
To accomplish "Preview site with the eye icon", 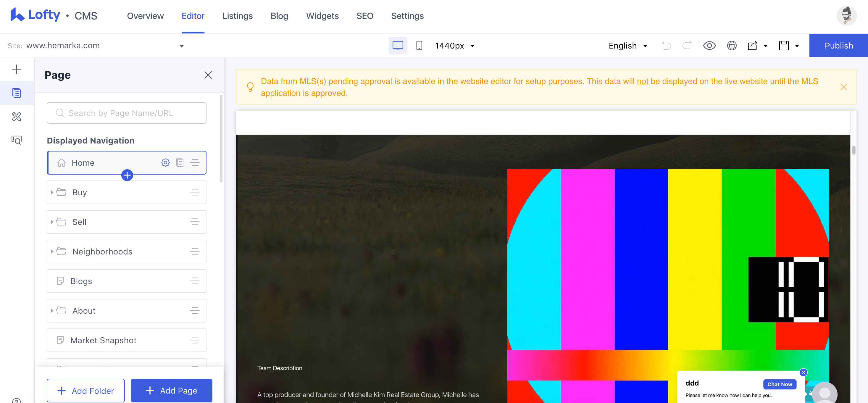I will pyautogui.click(x=709, y=46).
